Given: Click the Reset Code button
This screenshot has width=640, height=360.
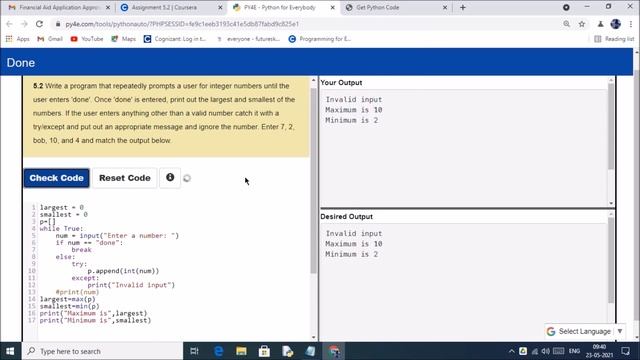Looking at the screenshot, I should tap(124, 178).
